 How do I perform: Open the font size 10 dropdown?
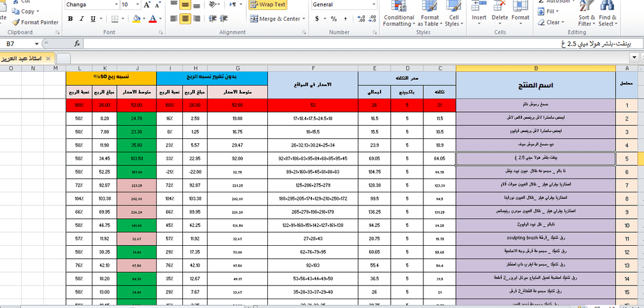pyautogui.click(x=138, y=4)
